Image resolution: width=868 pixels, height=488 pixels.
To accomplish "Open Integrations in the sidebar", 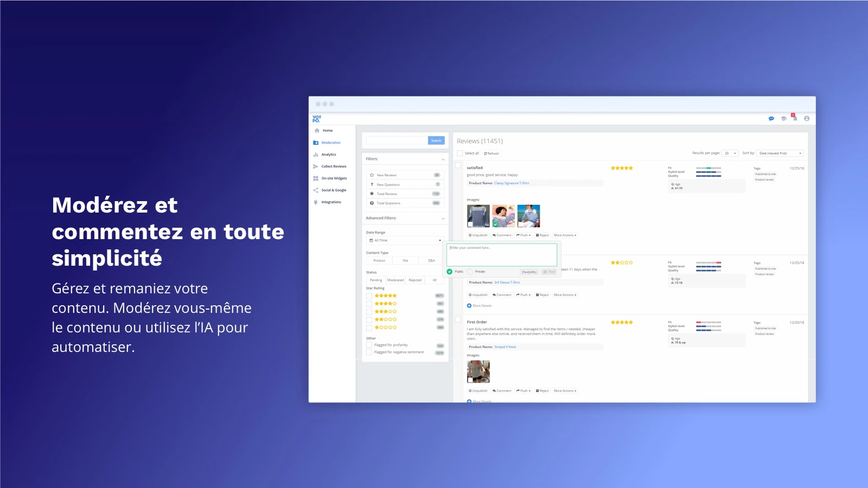I will [331, 202].
